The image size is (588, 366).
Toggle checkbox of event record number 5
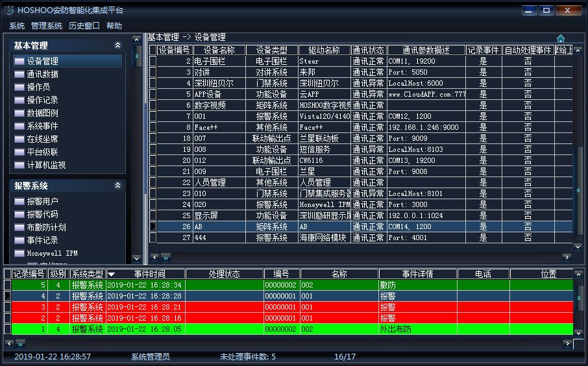pyautogui.click(x=8, y=285)
